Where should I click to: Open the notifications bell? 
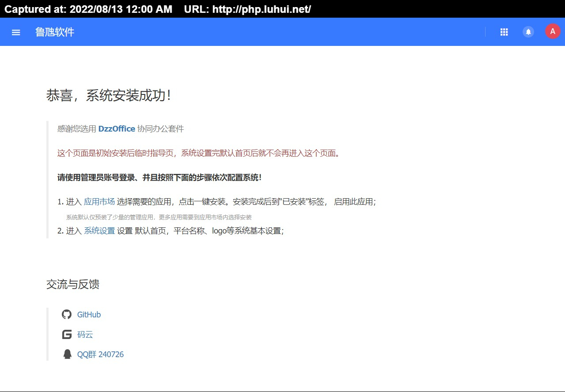pos(528,32)
